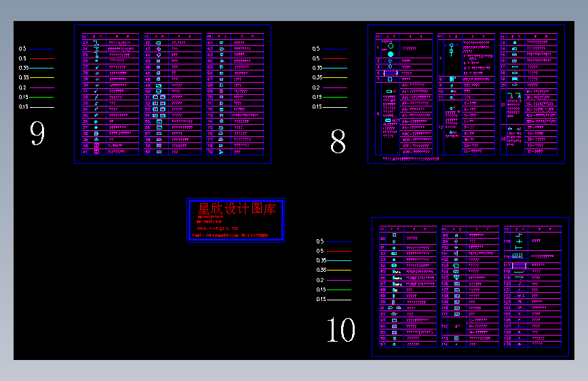Pick the symbol in row 32 of sheet 9
This screenshot has height=381, width=588.
click(x=96, y=97)
